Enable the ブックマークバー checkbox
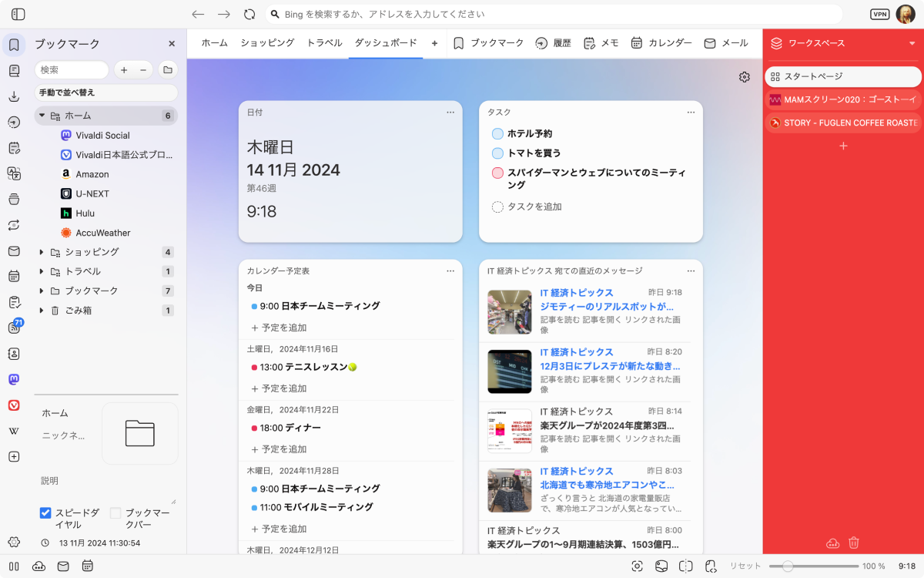 click(115, 513)
